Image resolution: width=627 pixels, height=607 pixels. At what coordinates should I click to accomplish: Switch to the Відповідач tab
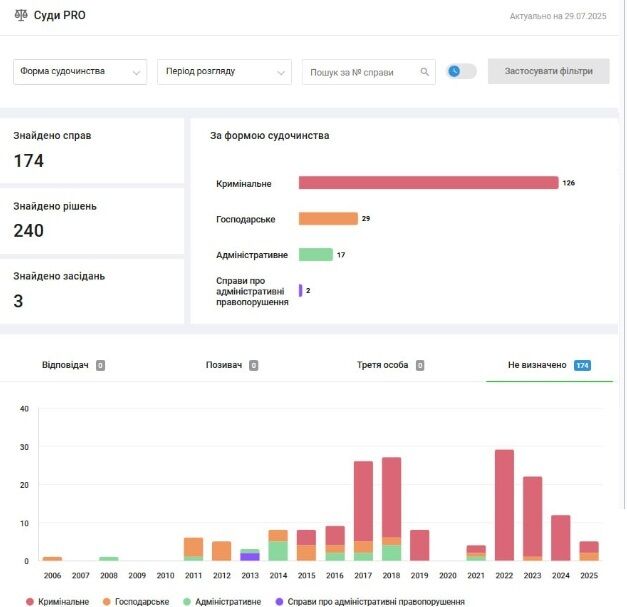click(x=73, y=365)
